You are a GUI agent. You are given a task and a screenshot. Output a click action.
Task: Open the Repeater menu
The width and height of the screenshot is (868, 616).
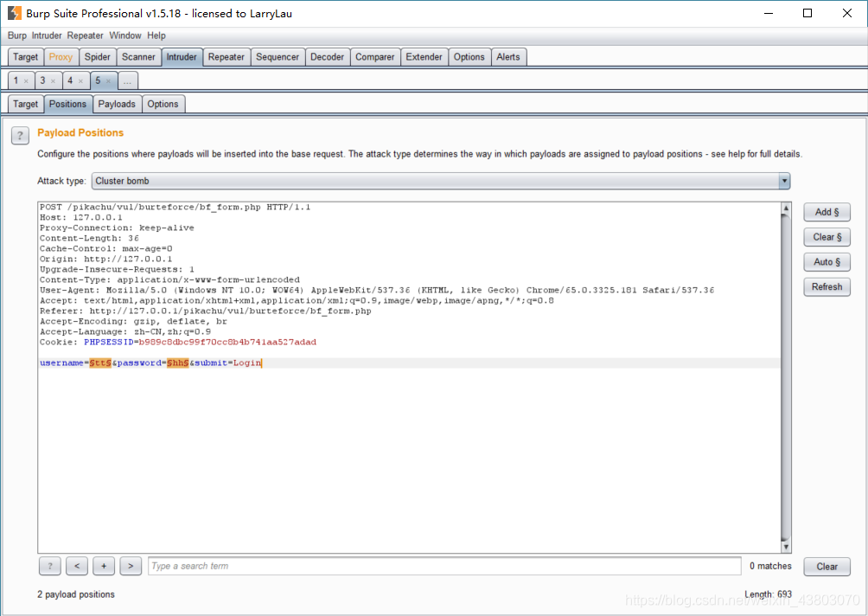(86, 35)
